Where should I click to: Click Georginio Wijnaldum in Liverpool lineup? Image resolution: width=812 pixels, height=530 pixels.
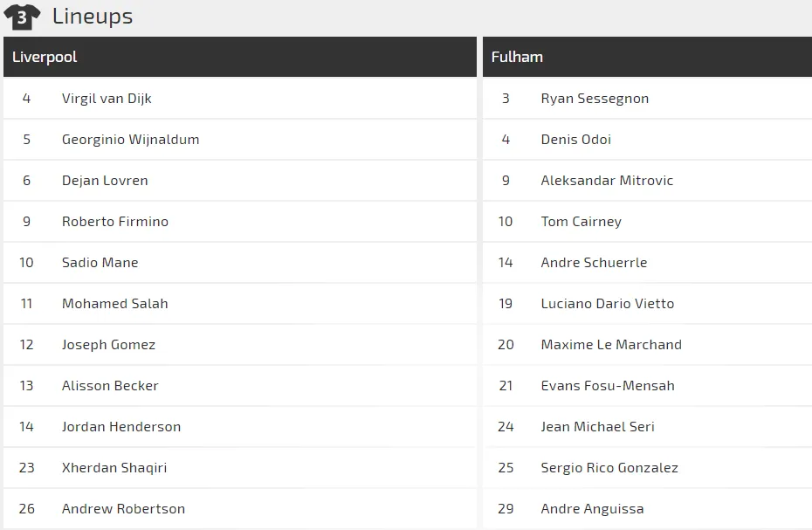coord(130,140)
